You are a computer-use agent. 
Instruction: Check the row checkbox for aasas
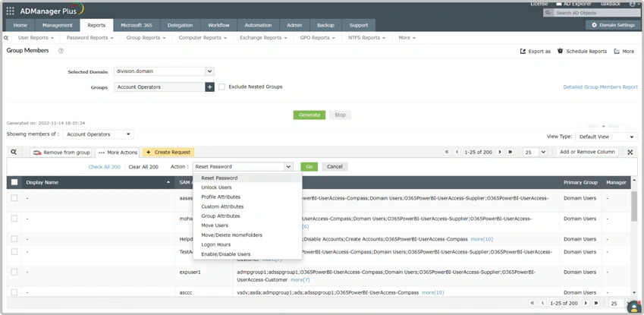[x=14, y=198]
